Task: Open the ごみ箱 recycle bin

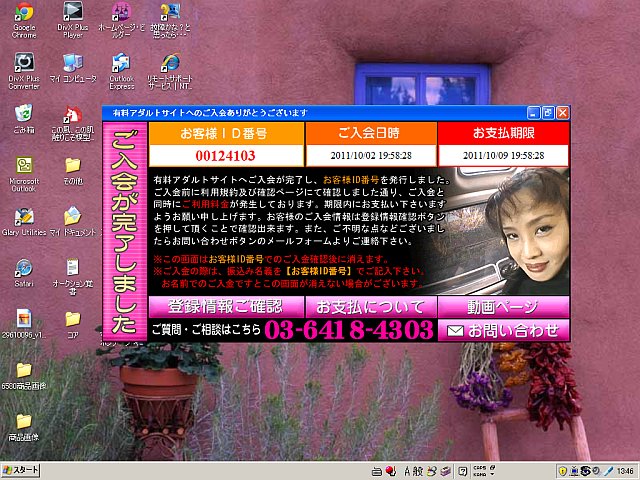Action: tap(24, 119)
